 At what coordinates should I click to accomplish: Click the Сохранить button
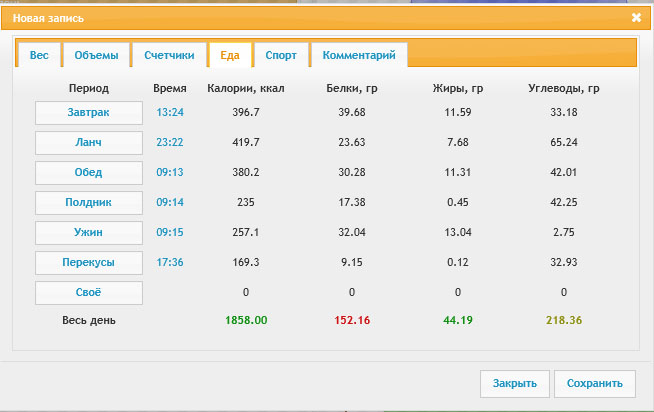point(595,383)
